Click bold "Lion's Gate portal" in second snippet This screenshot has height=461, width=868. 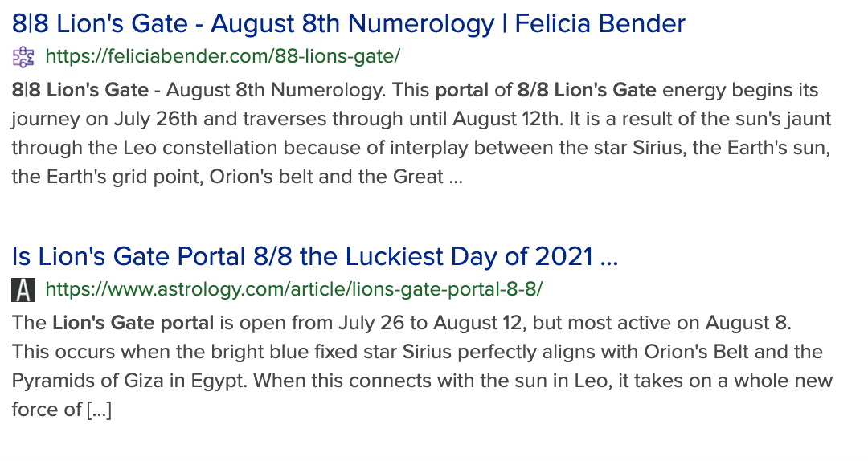(x=133, y=324)
